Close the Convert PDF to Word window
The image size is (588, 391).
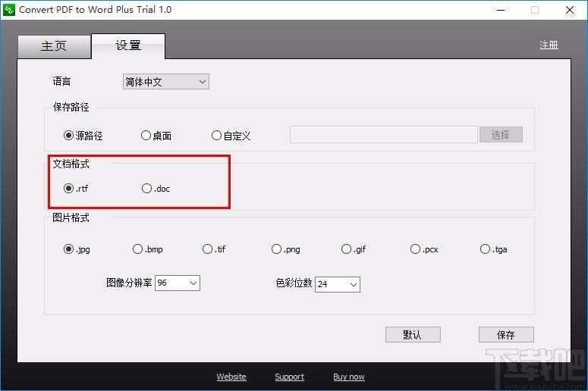point(570,10)
